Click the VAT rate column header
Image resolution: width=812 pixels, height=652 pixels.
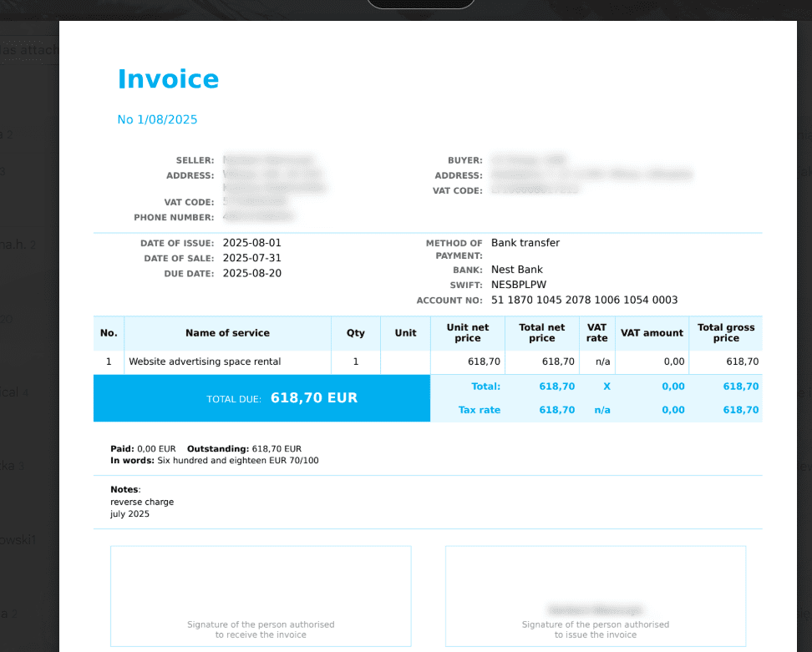point(596,333)
